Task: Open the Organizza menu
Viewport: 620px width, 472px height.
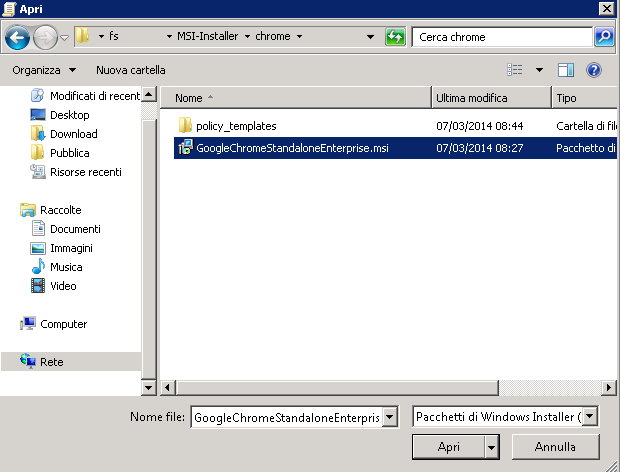Action: point(44,70)
